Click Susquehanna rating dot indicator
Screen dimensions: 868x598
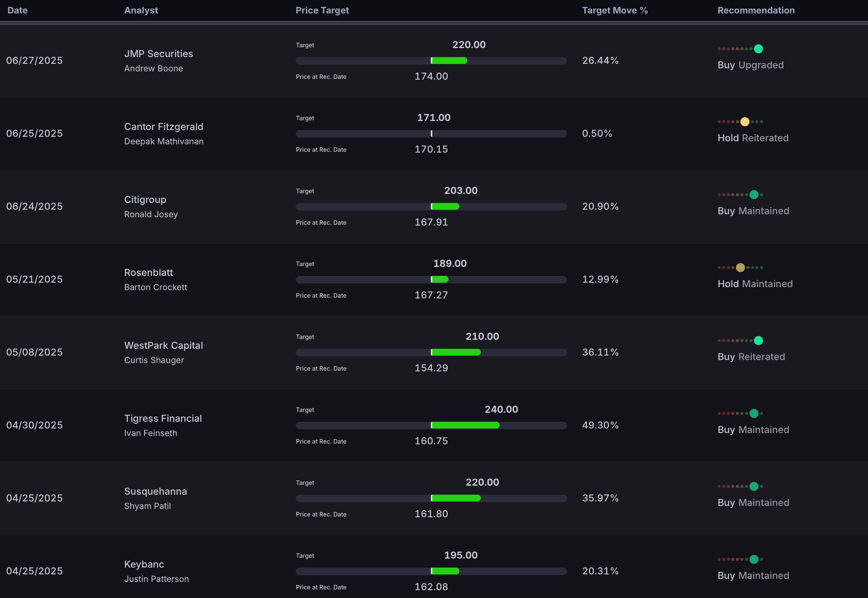tap(754, 486)
